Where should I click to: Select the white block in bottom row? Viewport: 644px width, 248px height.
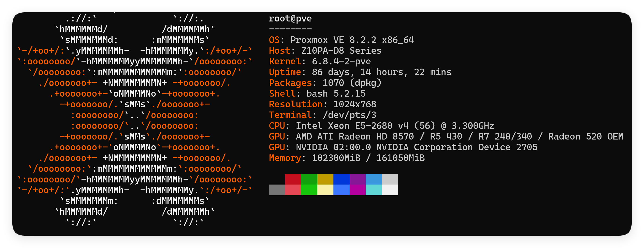tap(390, 190)
